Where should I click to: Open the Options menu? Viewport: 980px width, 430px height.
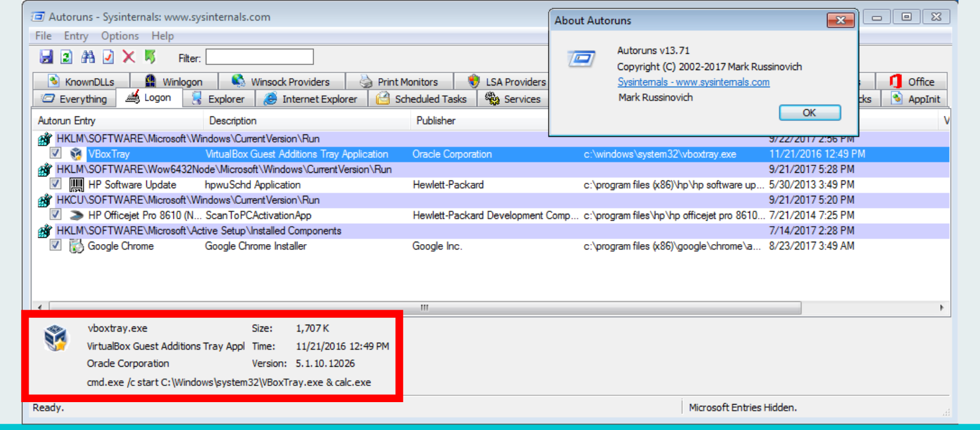click(120, 36)
